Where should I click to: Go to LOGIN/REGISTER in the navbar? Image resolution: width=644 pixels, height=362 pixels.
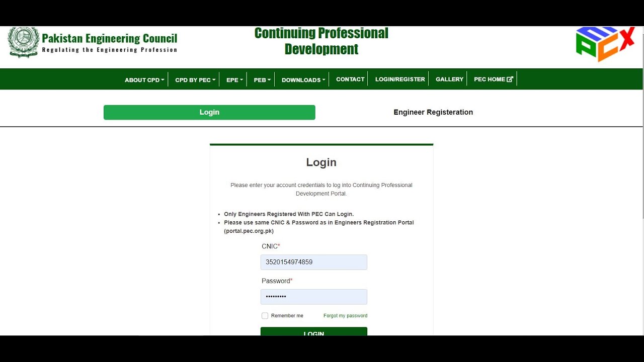400,79
